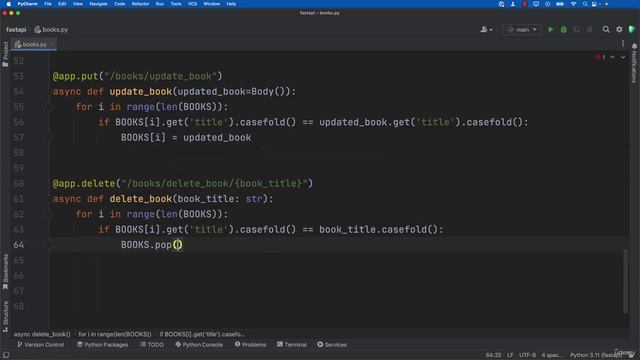Open the Apple menu
The height and width of the screenshot is (360, 640).
pyautogui.click(x=8, y=4)
